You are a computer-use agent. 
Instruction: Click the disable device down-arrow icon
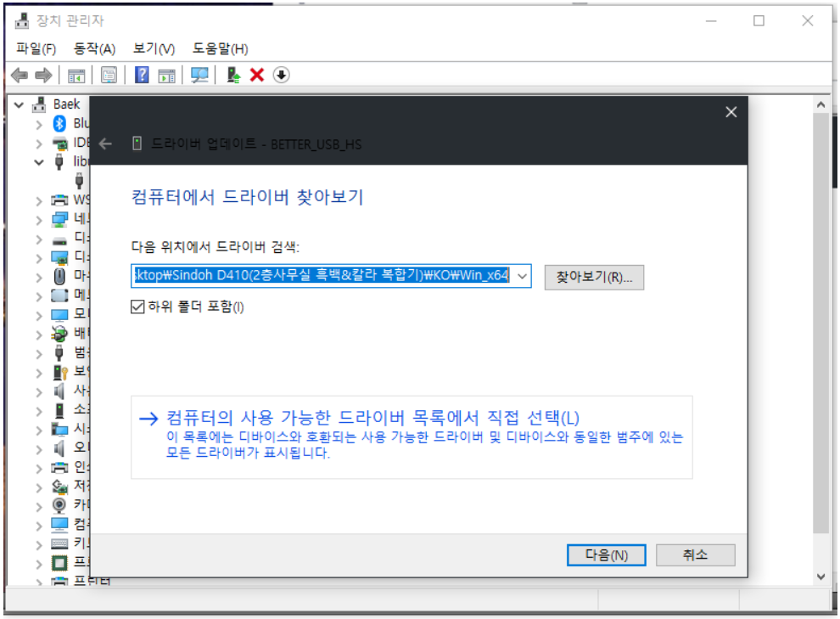coord(279,75)
